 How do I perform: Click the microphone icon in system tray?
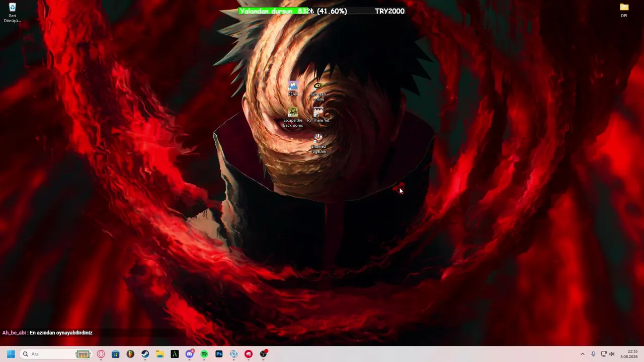pyautogui.click(x=593, y=354)
